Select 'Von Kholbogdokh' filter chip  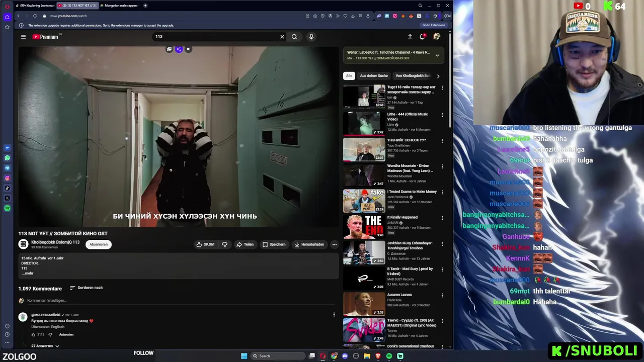coord(413,76)
